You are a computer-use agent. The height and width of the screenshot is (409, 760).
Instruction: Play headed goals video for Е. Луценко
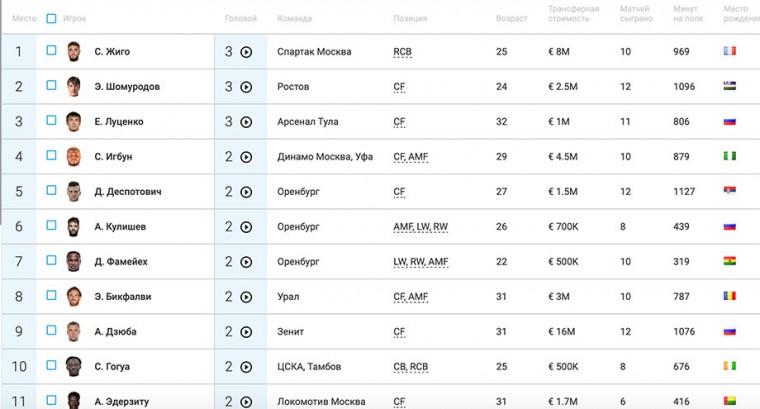coord(246,122)
